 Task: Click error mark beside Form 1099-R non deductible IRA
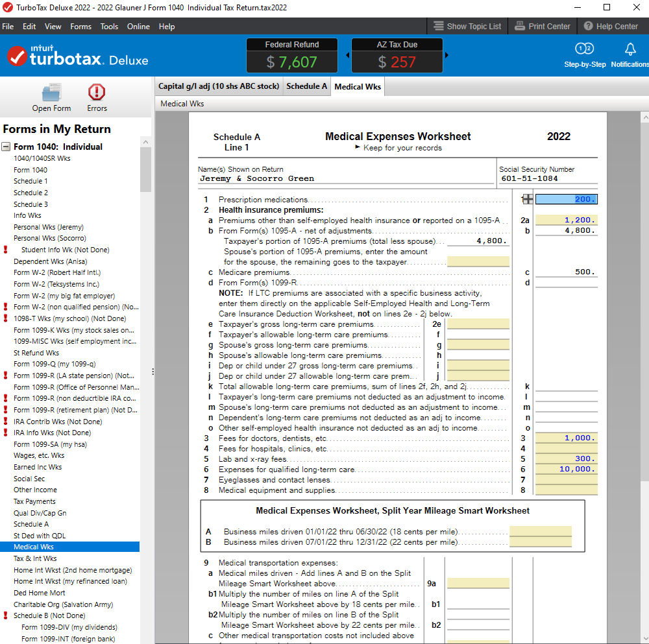(x=5, y=398)
